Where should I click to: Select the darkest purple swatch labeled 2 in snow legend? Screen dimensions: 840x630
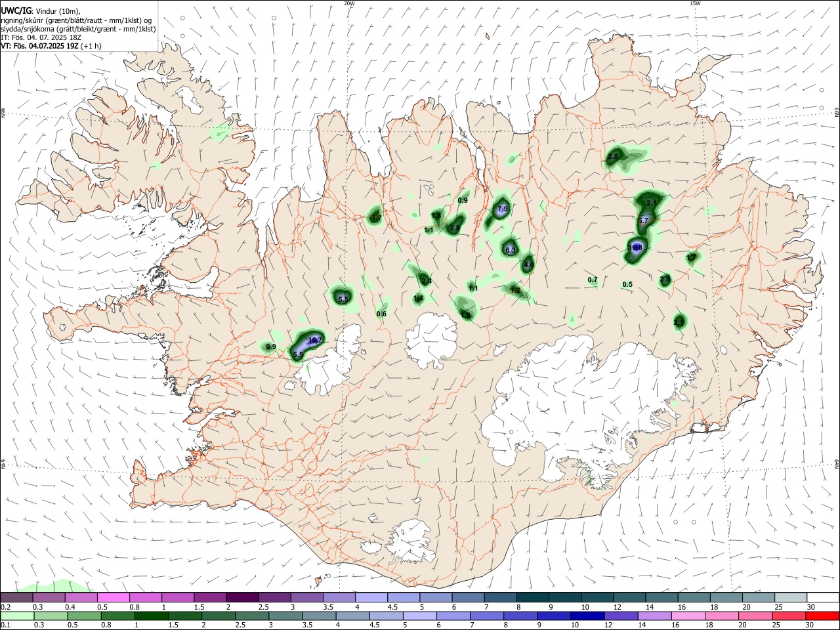point(242,597)
